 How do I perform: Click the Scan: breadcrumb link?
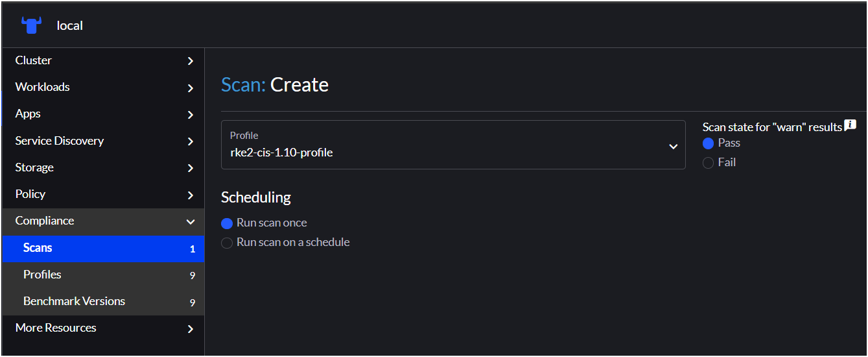(x=243, y=85)
